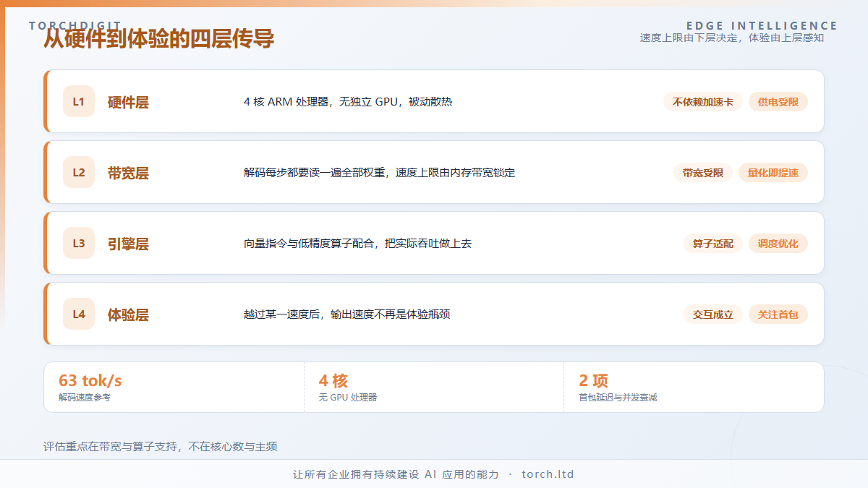The image size is (868, 488).
Task: Click the 硬件层 heading
Action: point(128,102)
